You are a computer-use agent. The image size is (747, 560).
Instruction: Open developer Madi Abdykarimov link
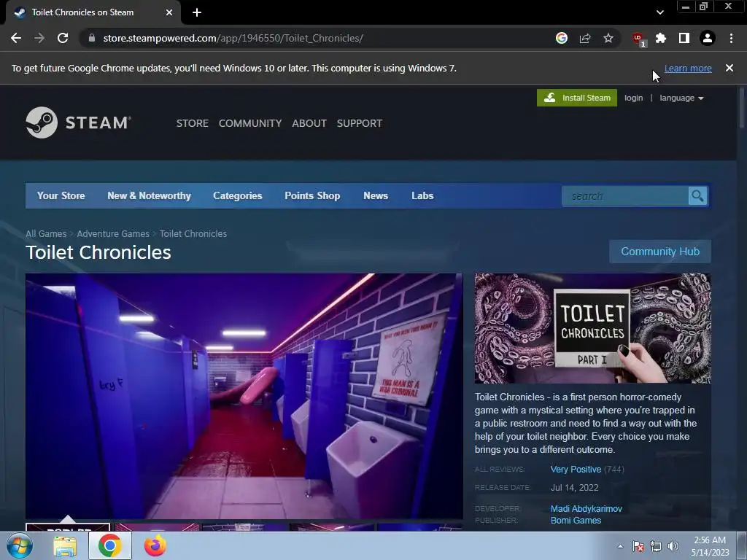[x=587, y=509]
